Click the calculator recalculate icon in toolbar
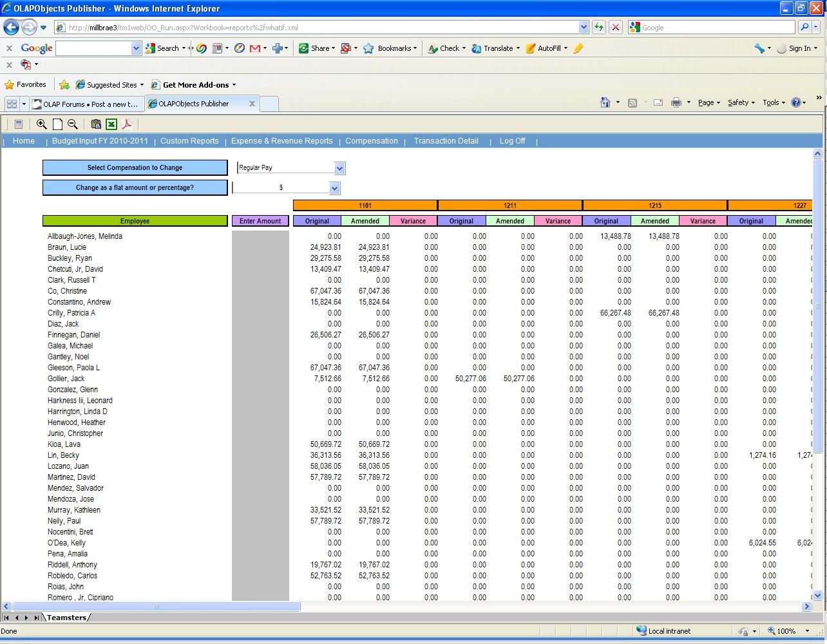The width and height of the screenshot is (827, 644). click(18, 124)
